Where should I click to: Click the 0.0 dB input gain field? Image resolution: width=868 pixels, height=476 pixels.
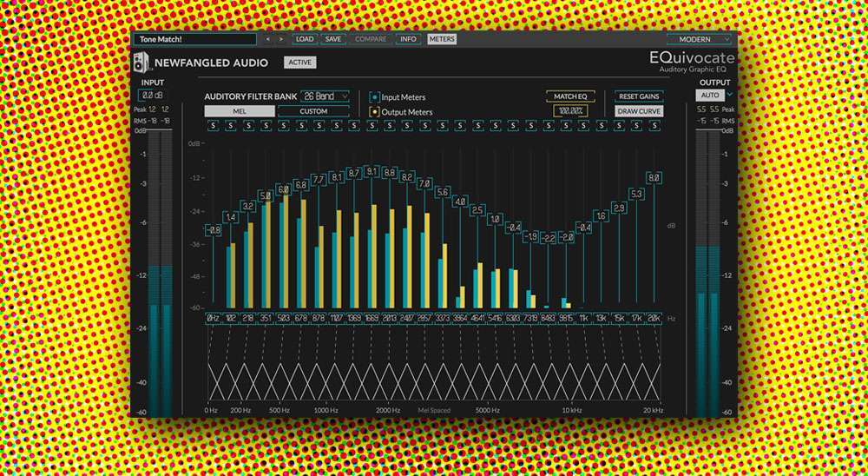pyautogui.click(x=151, y=96)
